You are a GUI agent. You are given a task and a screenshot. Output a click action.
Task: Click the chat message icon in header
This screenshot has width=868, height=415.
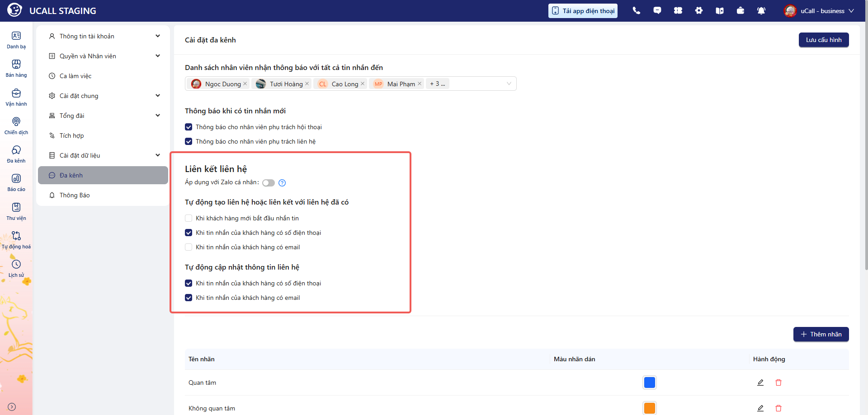click(657, 10)
